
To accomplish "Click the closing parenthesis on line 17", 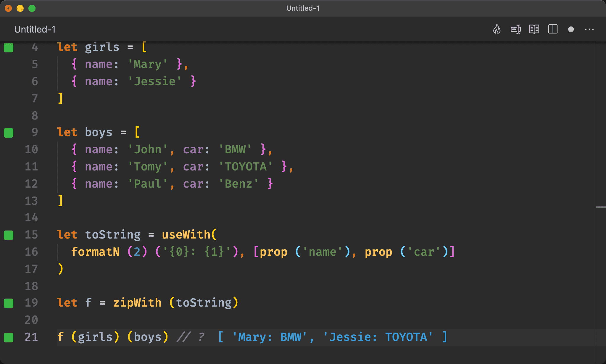I will click(x=60, y=269).
